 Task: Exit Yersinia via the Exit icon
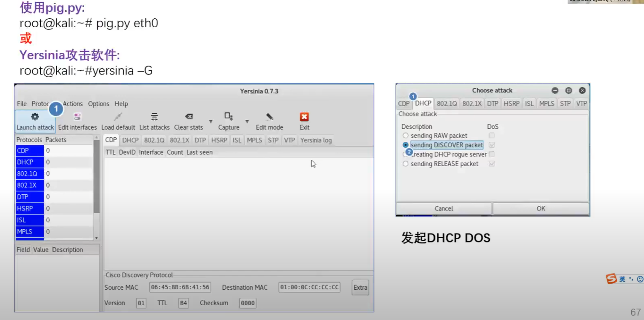tap(304, 121)
